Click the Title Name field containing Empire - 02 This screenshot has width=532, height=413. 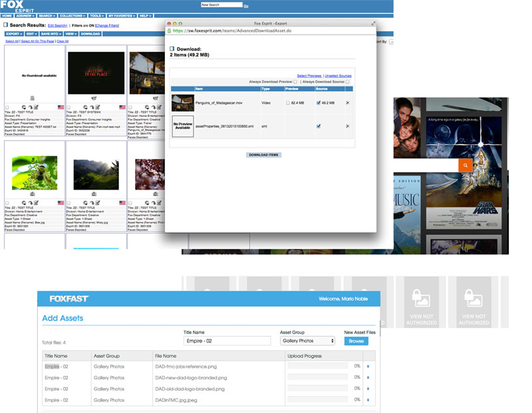click(x=227, y=341)
